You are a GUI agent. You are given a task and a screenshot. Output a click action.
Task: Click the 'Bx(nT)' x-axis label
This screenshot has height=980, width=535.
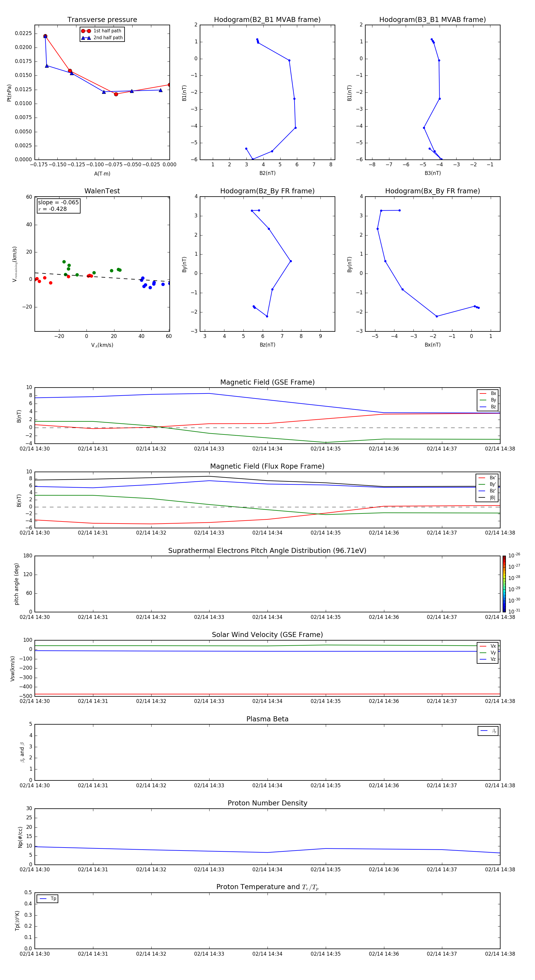pos(432,345)
